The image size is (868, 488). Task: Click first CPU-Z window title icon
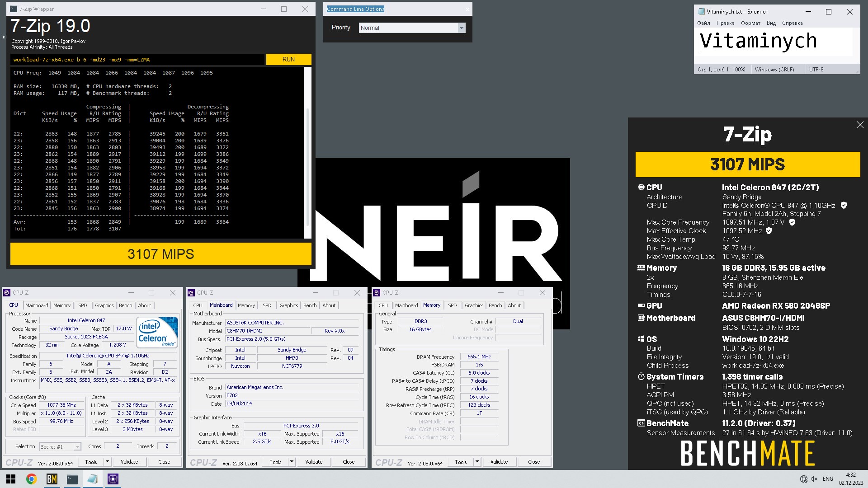pos(7,293)
